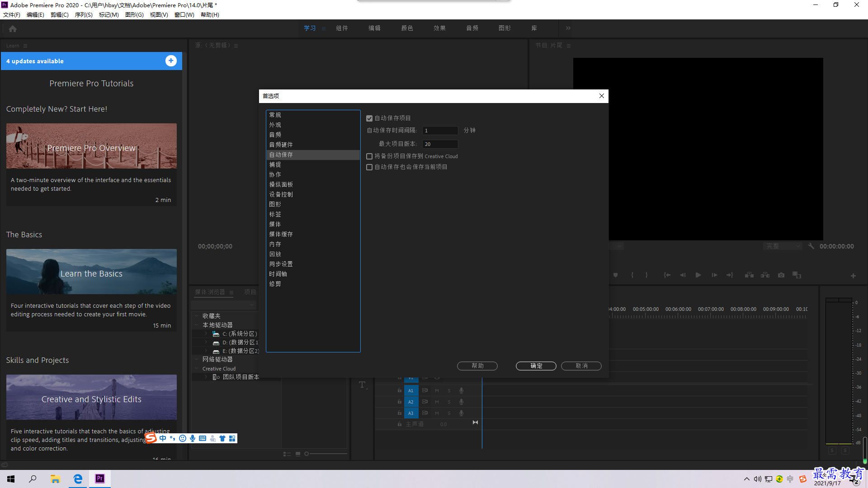Open the 文件(F) menu

12,15
